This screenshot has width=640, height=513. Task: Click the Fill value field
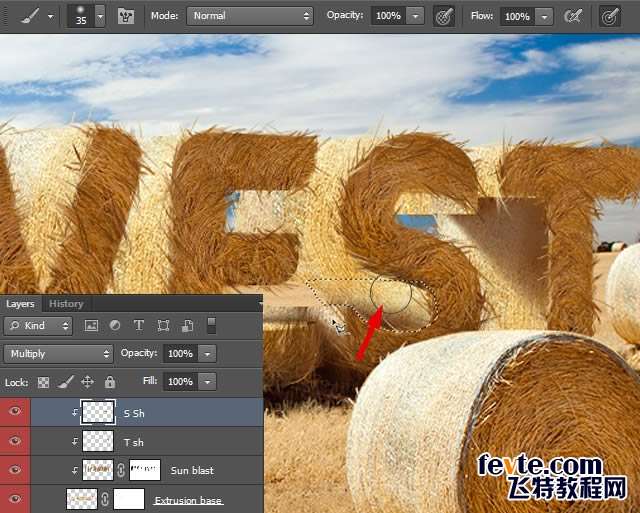(180, 382)
